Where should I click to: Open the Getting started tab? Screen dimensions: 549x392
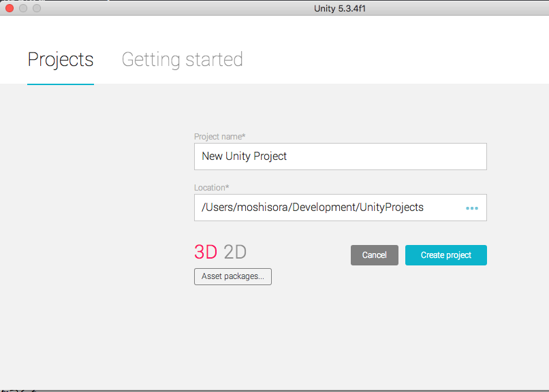(182, 59)
